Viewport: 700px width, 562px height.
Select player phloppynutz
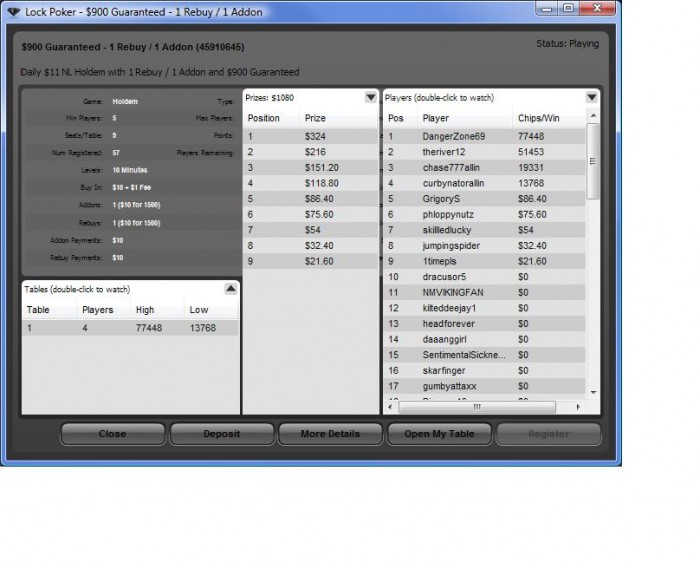[x=484, y=214]
